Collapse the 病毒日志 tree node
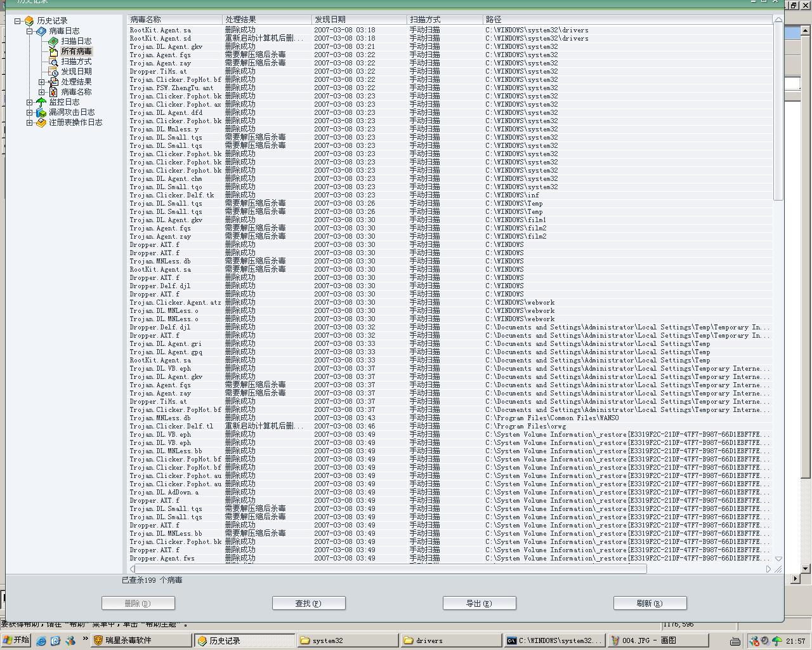Image resolution: width=812 pixels, height=650 pixels. (30, 31)
